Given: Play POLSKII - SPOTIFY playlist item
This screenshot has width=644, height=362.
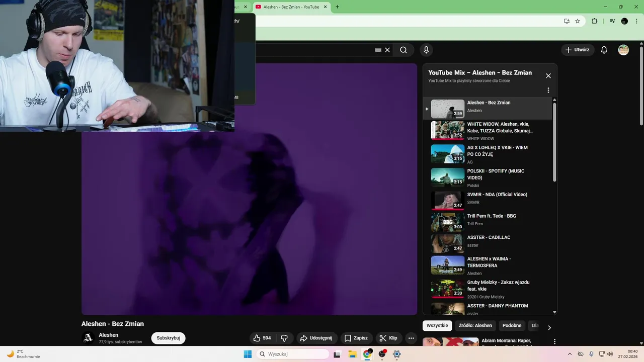Looking at the screenshot, I should pos(488,177).
